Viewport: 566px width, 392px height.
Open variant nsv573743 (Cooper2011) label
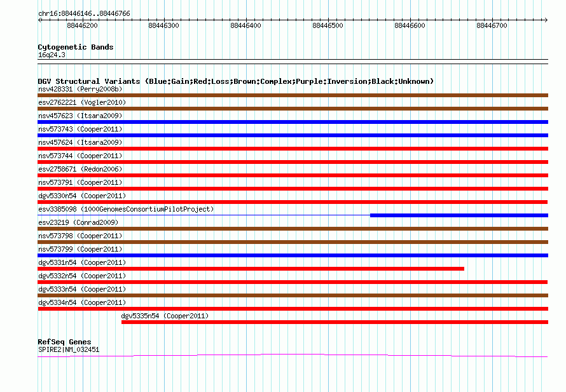point(80,129)
